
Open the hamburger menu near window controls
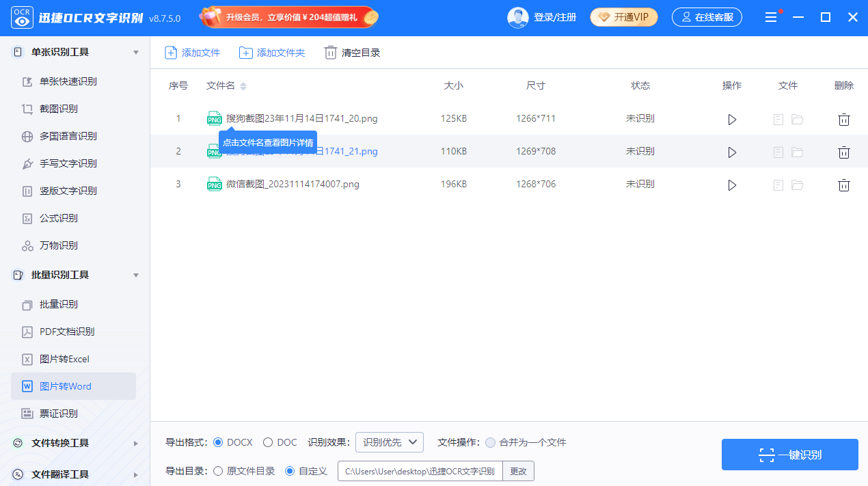(x=771, y=17)
